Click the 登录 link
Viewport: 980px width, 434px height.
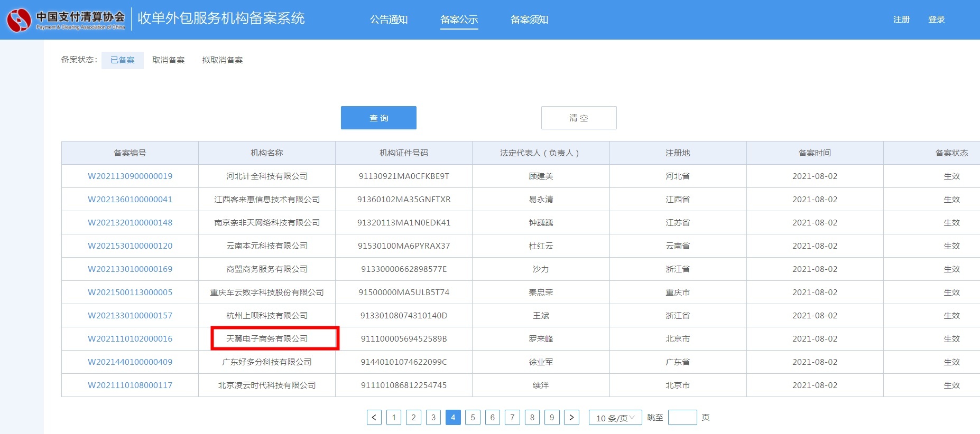point(937,20)
